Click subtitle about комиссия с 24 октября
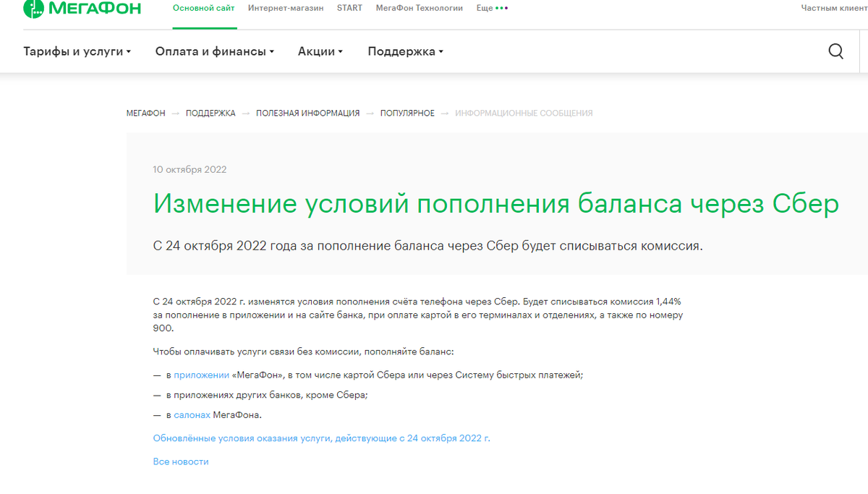 [x=427, y=246]
